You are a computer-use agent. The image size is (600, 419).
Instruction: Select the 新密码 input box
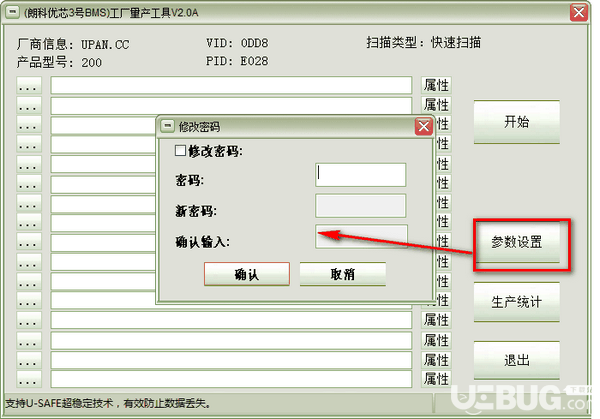(360, 205)
